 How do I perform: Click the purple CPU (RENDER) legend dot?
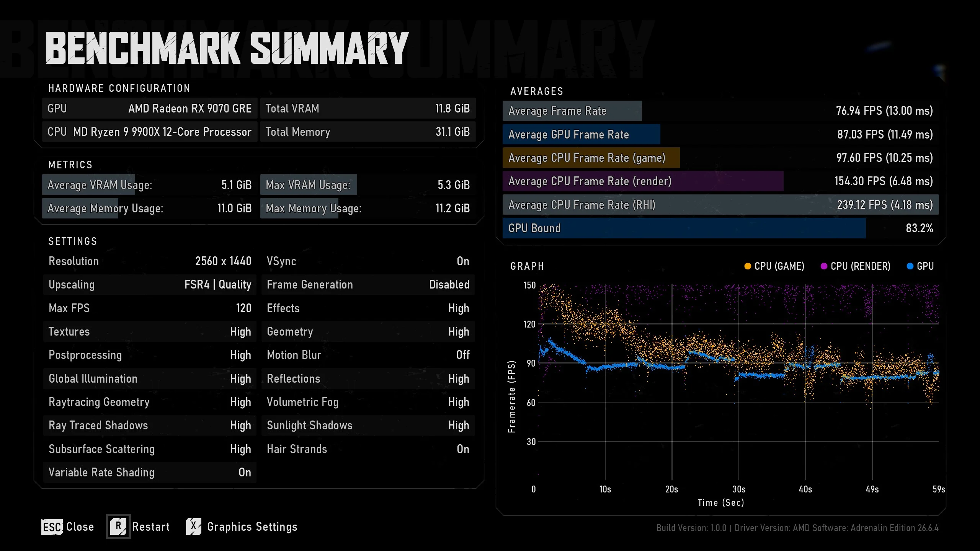[x=824, y=266]
